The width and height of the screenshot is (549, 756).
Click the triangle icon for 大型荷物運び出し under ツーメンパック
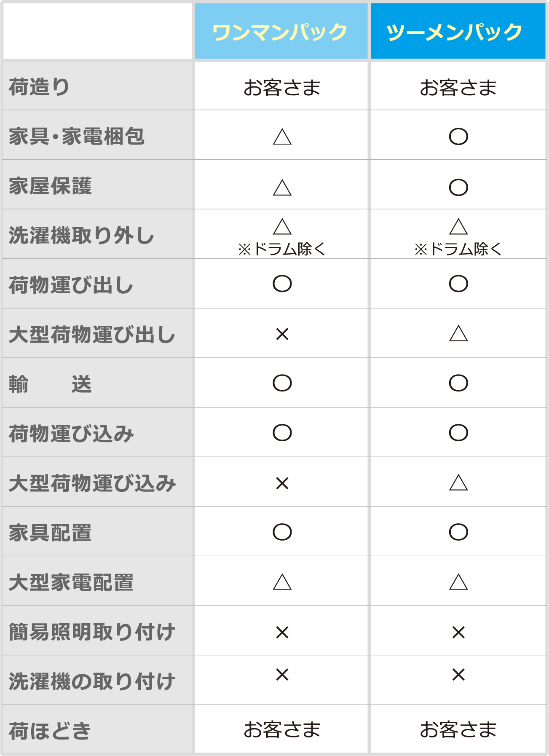458,333
